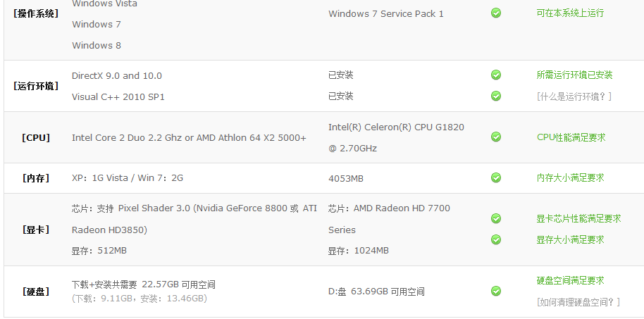Screen dimensions: 644x319
Task: Click the 所需运行环境已安装 status text
Action: [574, 75]
